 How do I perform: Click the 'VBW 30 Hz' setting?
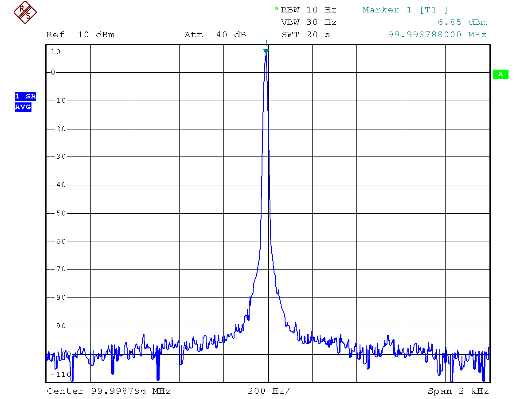pos(309,22)
